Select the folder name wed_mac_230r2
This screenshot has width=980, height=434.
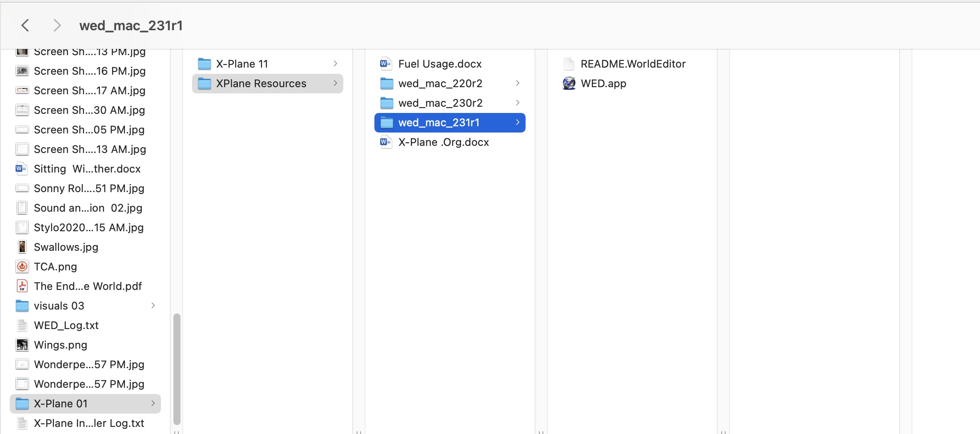(441, 103)
